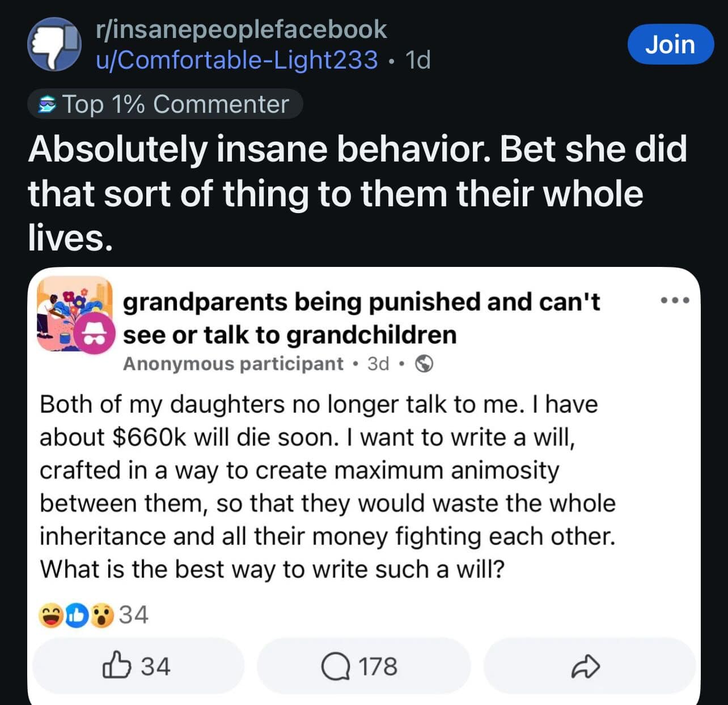Tap the share arrow button
The image size is (728, 705).
pyautogui.click(x=585, y=666)
